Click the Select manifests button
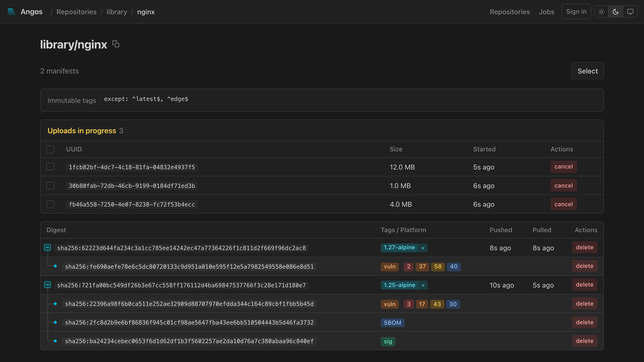The image size is (644, 362). (587, 71)
